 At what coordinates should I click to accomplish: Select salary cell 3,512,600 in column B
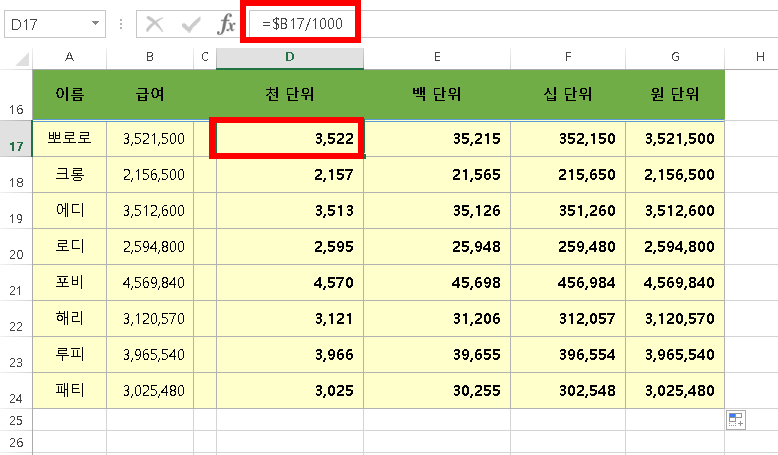point(150,210)
